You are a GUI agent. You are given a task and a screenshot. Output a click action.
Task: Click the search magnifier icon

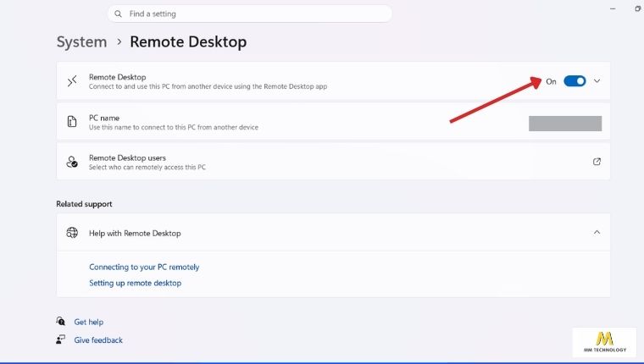pyautogui.click(x=119, y=14)
